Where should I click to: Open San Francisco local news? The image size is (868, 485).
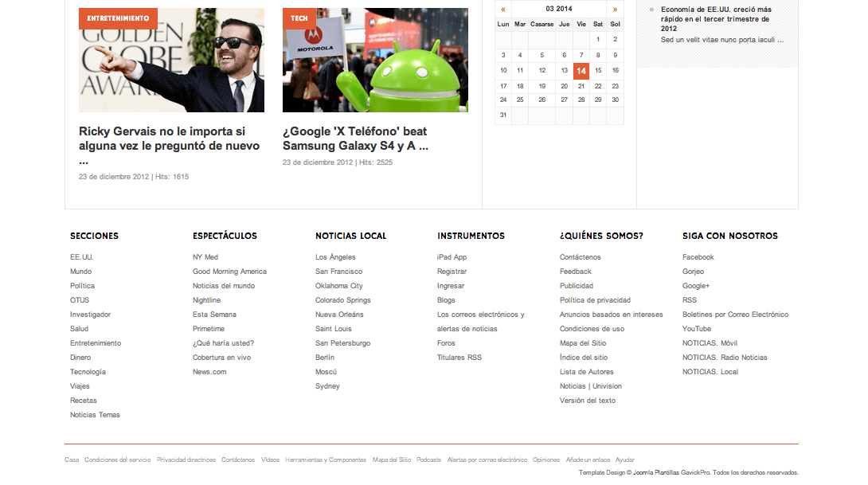[x=338, y=272]
